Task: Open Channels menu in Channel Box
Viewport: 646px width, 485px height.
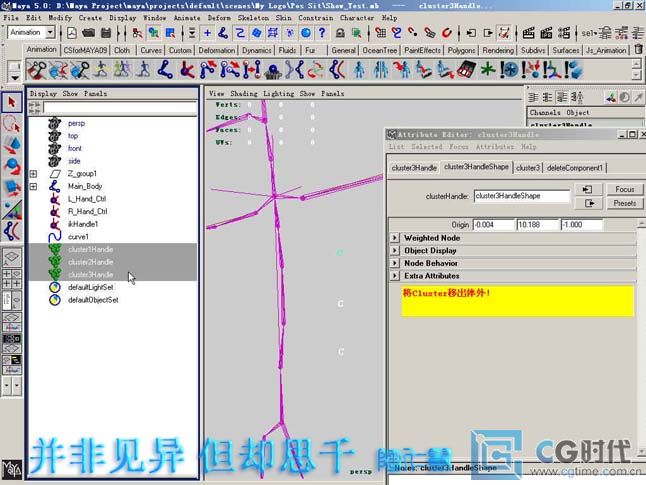Action: [x=545, y=112]
